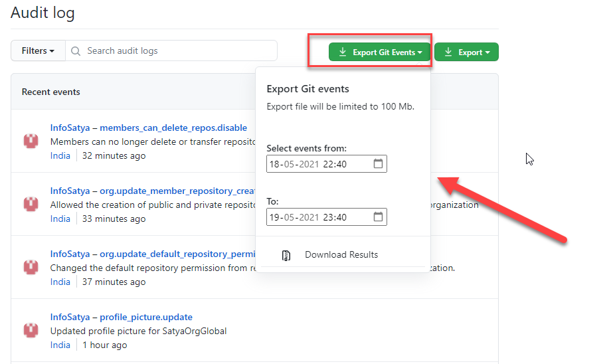Click avatar beside org.update_member_repository event
The width and height of the screenshot is (615, 364).
(x=31, y=204)
